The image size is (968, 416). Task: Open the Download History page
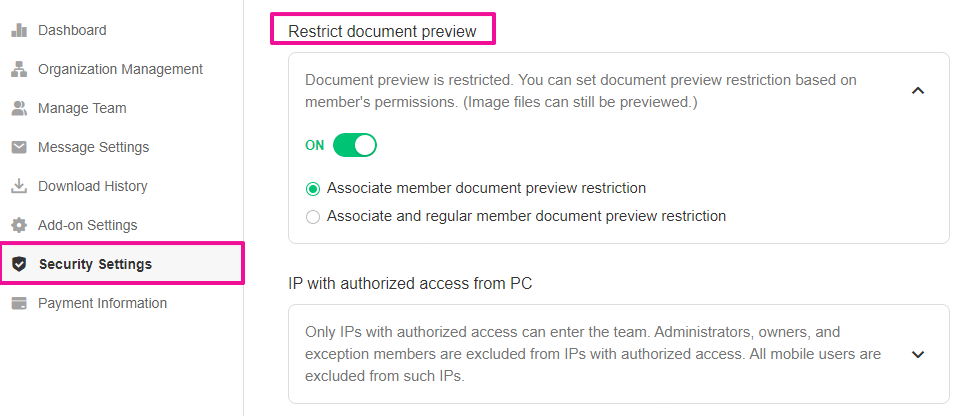(x=92, y=186)
